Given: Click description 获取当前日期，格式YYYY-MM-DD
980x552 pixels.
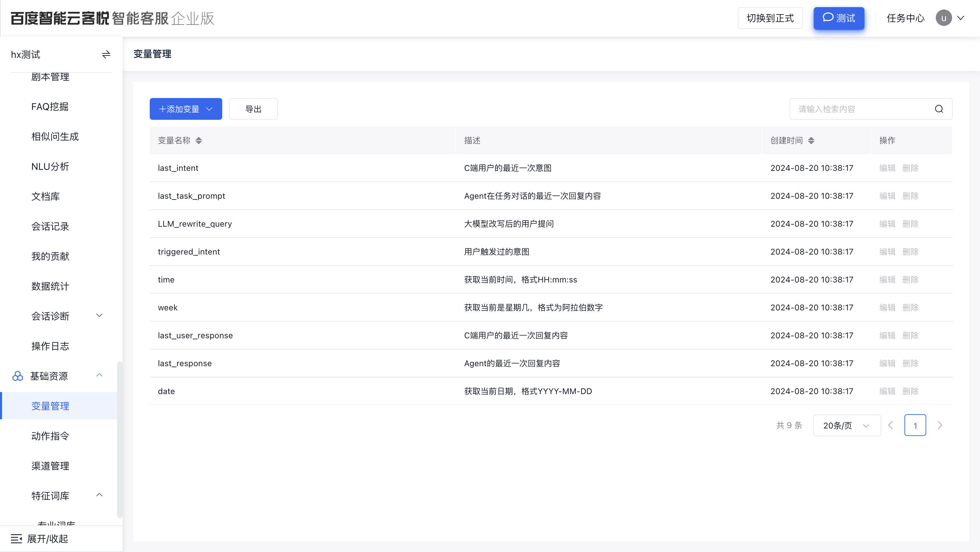Looking at the screenshot, I should [x=528, y=391].
